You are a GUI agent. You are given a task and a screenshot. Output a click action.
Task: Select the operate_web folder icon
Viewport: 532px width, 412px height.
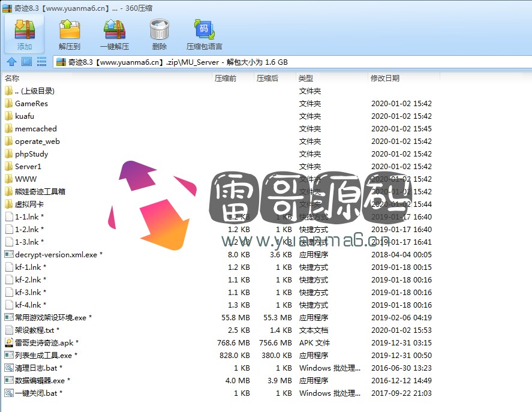pyautogui.click(x=9, y=141)
